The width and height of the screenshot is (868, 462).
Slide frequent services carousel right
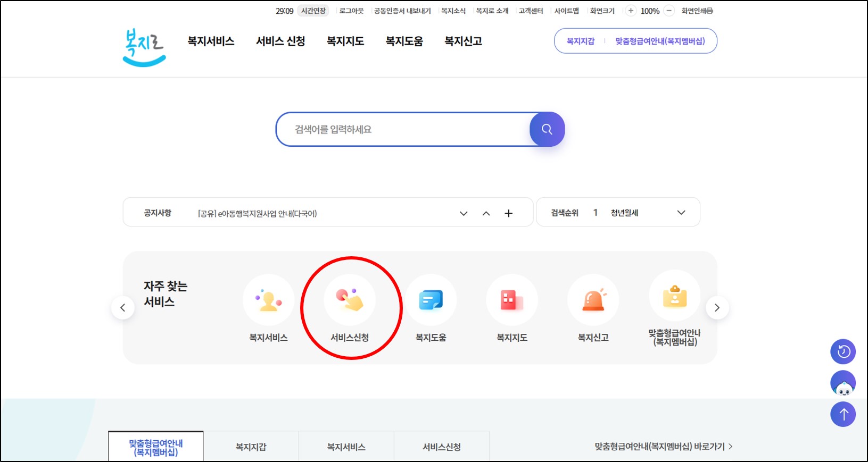[717, 307]
